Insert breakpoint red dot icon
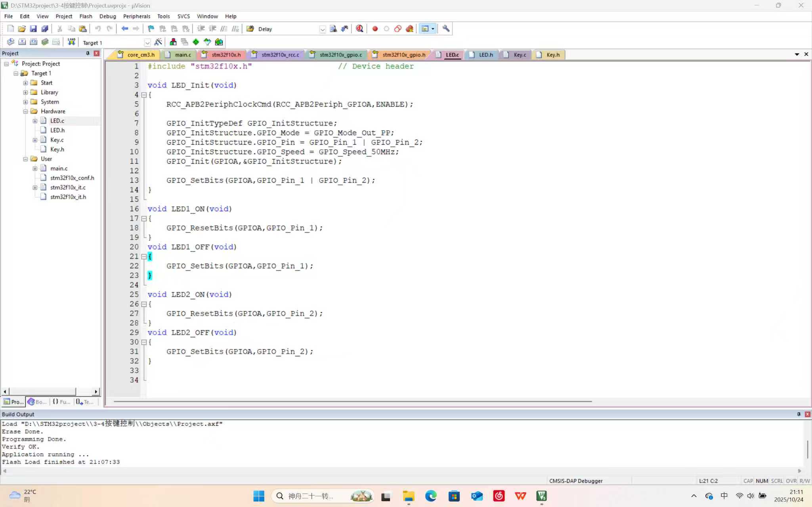Screen dimensions: 812x507 point(375,29)
